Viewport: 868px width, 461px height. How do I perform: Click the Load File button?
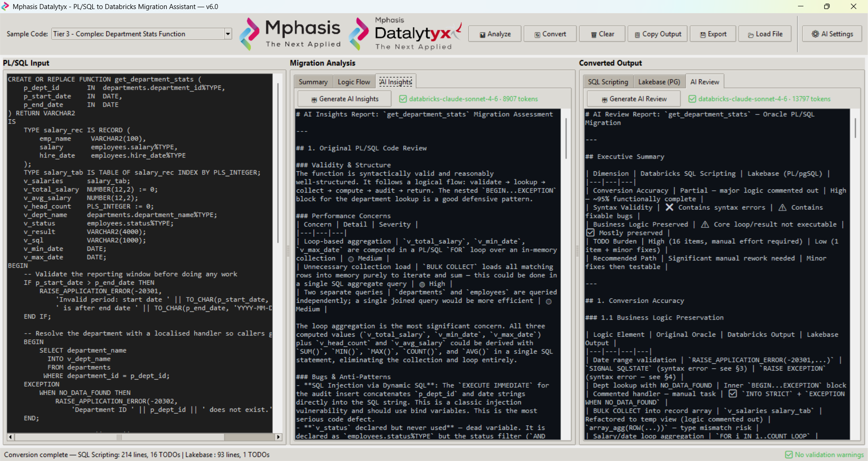(765, 34)
